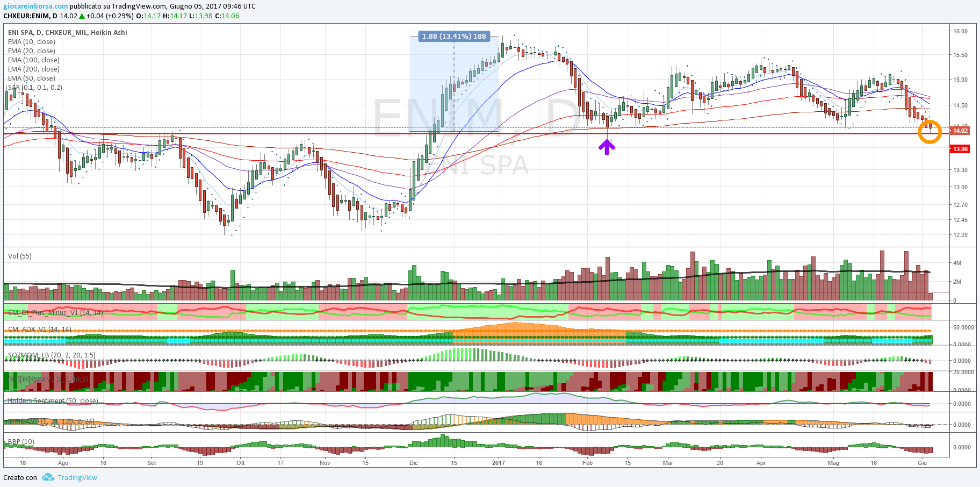980x487 pixels.
Task: Click the Holders Sentiment (50, close) label
Action: [x=53, y=400]
